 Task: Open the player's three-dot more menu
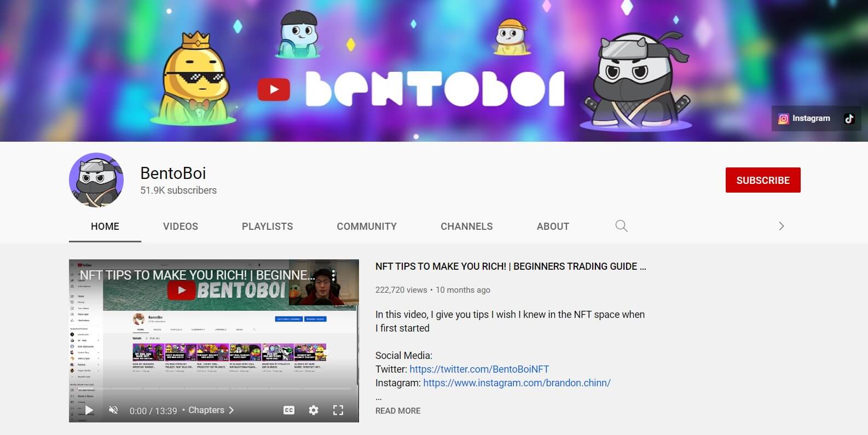pos(333,275)
